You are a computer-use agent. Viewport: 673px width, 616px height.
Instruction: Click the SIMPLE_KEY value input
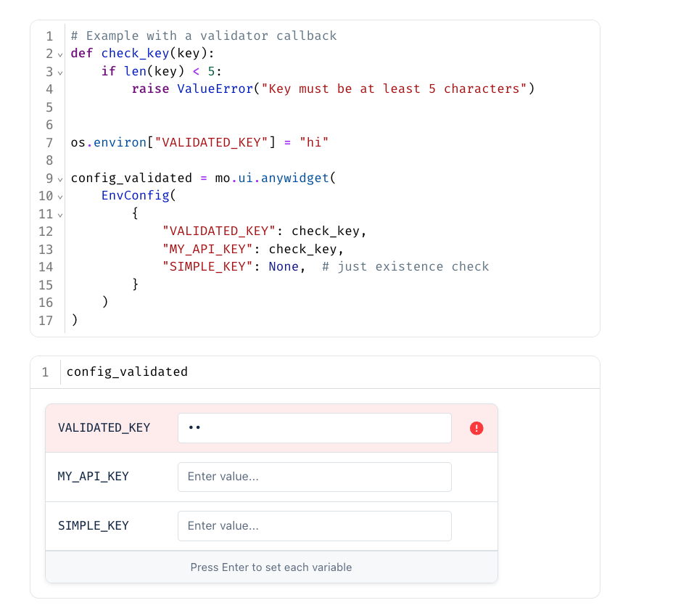point(314,525)
